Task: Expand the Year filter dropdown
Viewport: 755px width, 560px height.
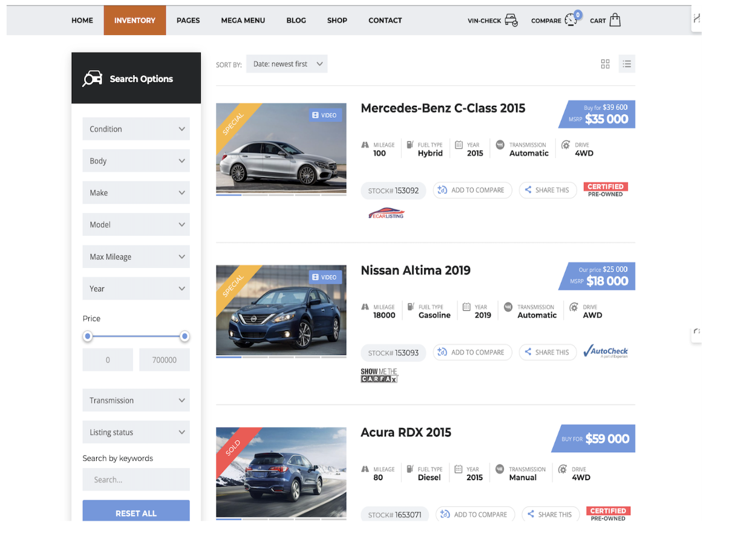Action: [x=136, y=288]
